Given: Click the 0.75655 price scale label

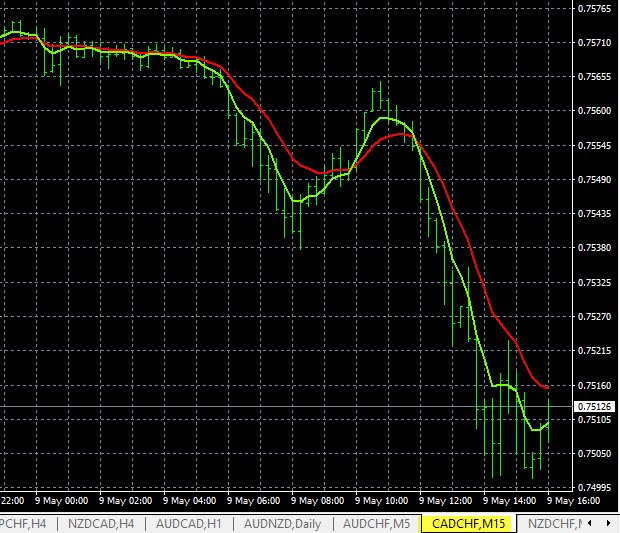Looking at the screenshot, I should tap(594, 76).
